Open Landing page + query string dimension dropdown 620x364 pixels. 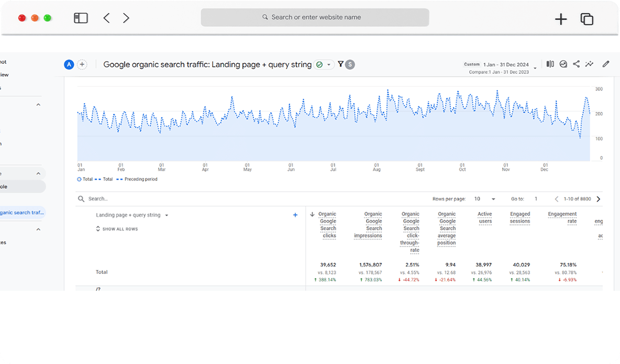click(x=132, y=215)
